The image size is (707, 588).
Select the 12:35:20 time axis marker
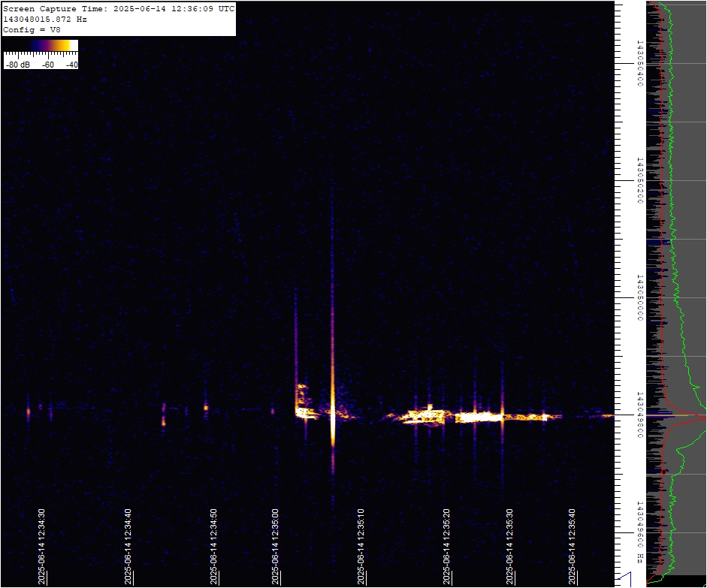pyautogui.click(x=446, y=547)
